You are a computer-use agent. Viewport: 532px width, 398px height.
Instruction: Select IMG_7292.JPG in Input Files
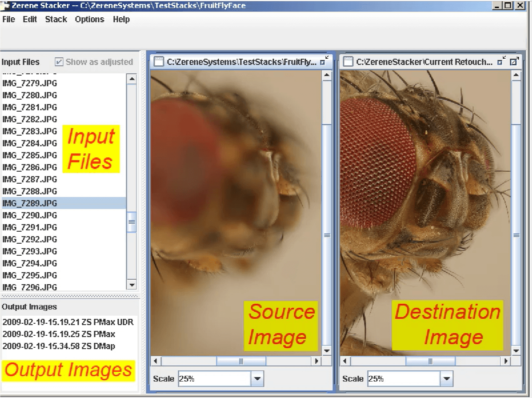coord(64,239)
